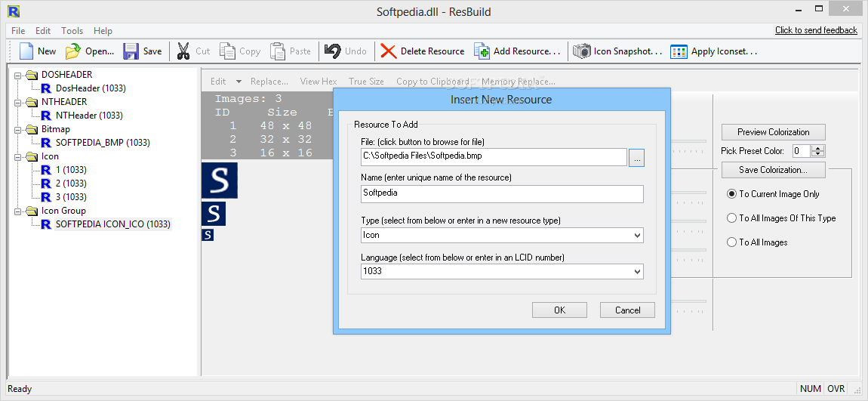Collapse the Icon Group tree node

(17, 211)
